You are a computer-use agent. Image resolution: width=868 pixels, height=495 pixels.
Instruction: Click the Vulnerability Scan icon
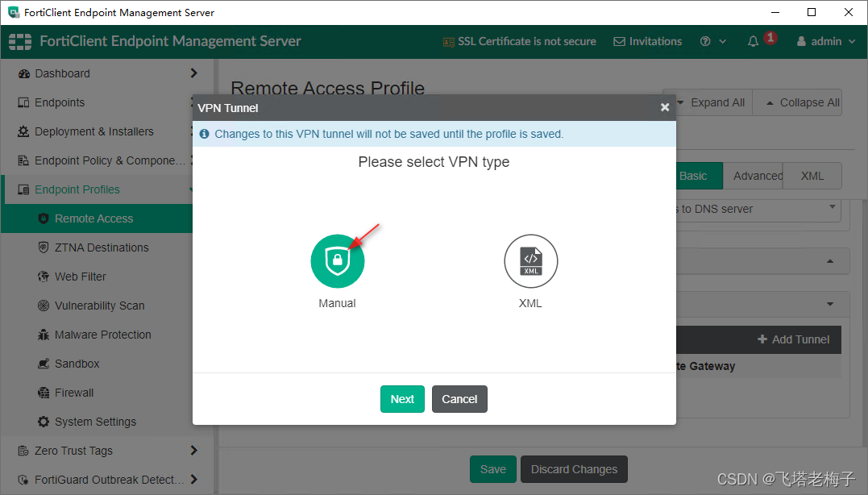(x=44, y=306)
